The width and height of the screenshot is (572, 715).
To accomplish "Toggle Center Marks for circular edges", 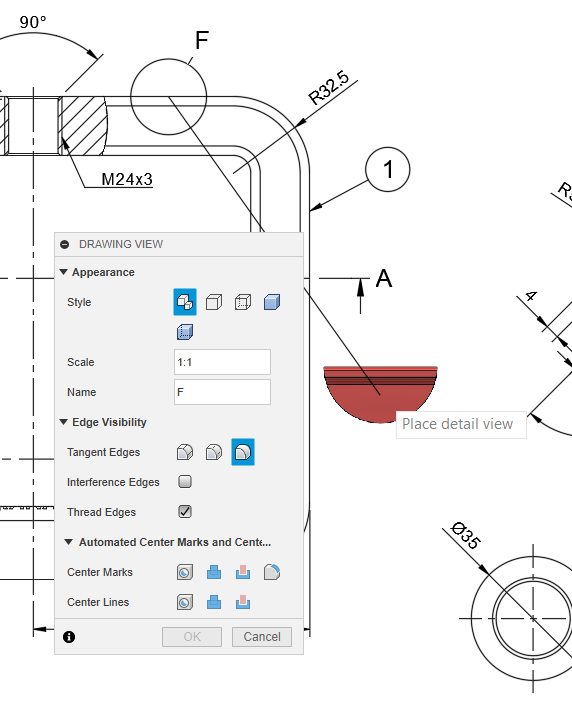I will click(x=185, y=572).
